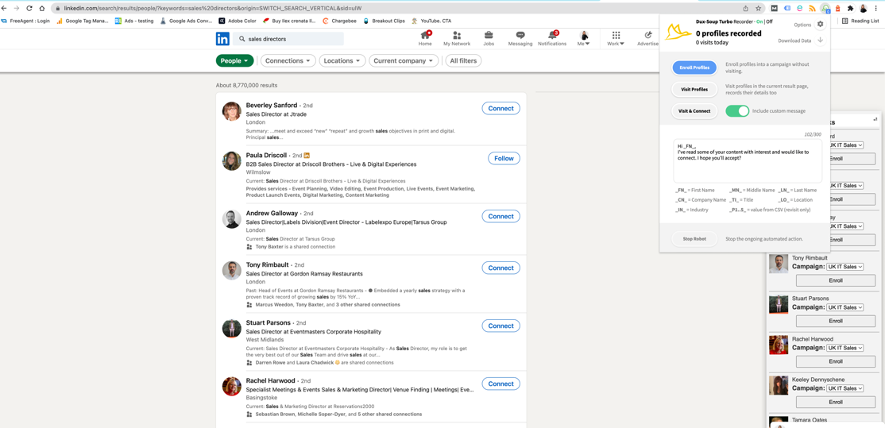The height and width of the screenshot is (428, 886).
Task: Click the All filters button
Action: [x=463, y=60]
